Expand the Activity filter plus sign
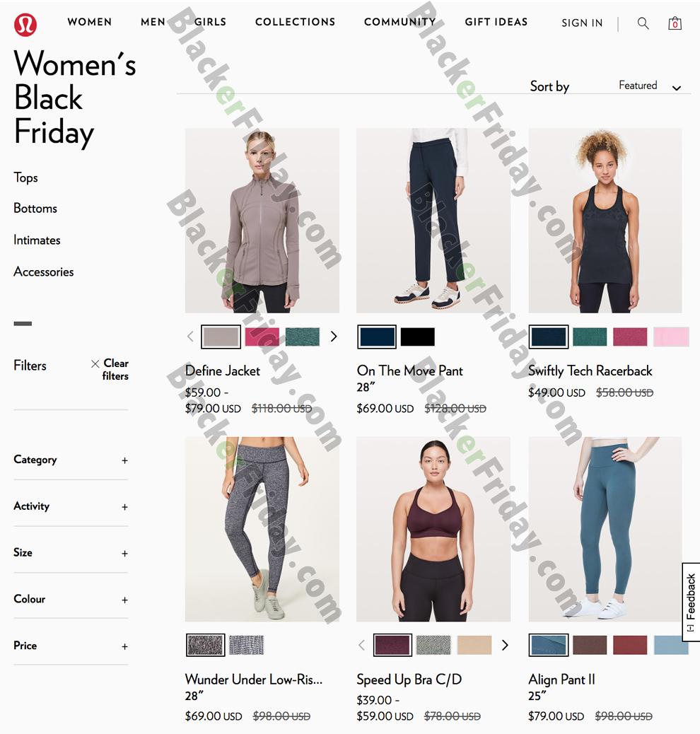700x734 pixels. 124,508
